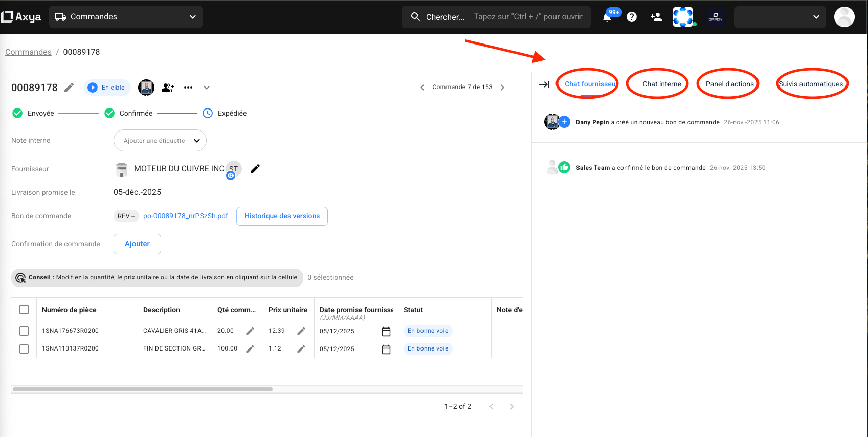Edit order number 00089178 with pencil icon
This screenshot has width=868, height=437.
[x=69, y=88]
